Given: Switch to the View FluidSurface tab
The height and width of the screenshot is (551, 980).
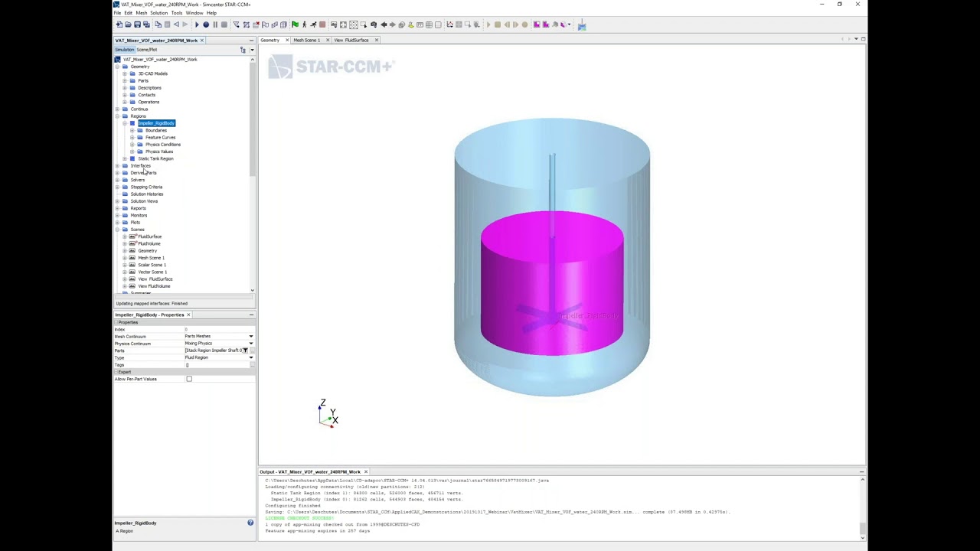Looking at the screenshot, I should (x=351, y=40).
